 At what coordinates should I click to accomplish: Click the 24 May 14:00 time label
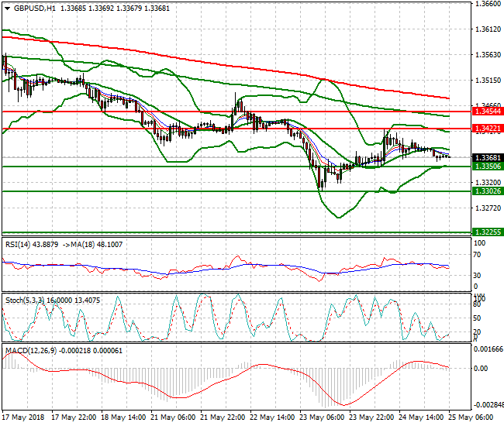(421, 417)
